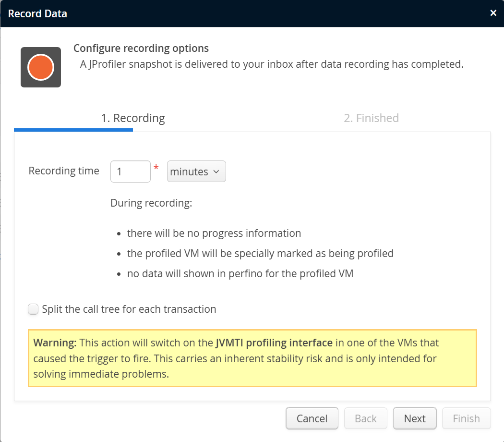Click the red required-field asterisk
Image resolution: width=504 pixels, height=442 pixels.
pyautogui.click(x=156, y=168)
